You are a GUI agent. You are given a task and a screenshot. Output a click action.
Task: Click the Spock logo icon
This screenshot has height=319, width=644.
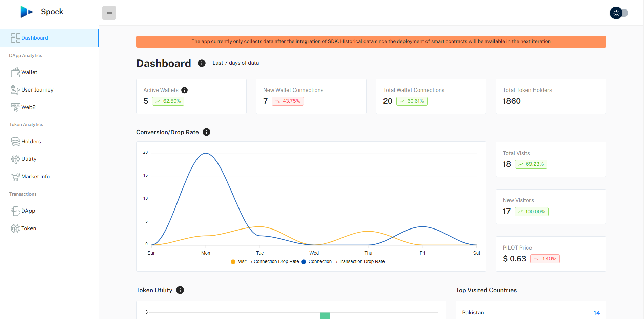pos(27,12)
